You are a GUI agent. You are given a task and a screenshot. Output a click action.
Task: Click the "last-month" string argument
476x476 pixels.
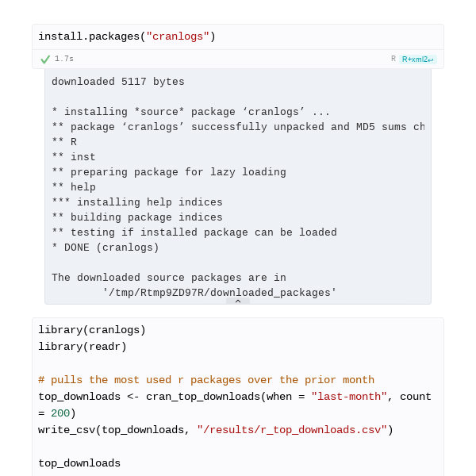[x=349, y=397]
